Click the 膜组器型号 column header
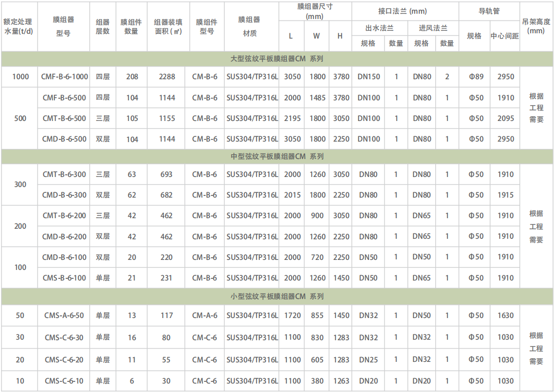 63,26
